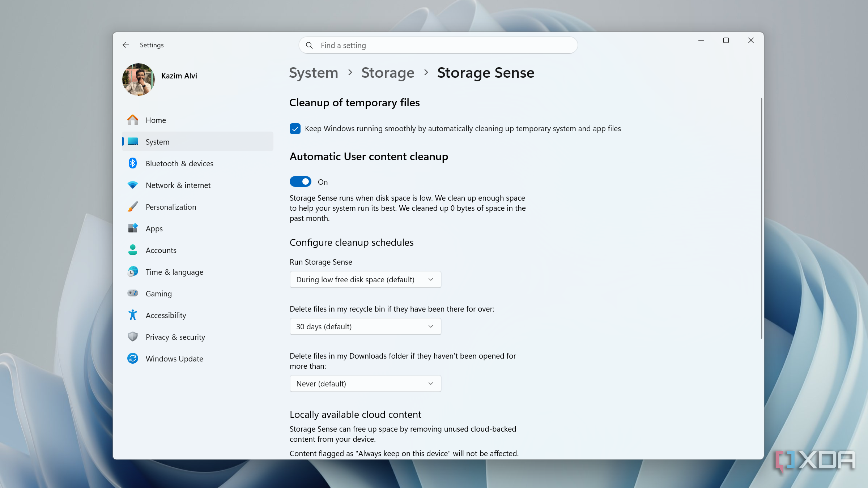
Task: Click the Accounts person icon
Action: click(x=133, y=250)
